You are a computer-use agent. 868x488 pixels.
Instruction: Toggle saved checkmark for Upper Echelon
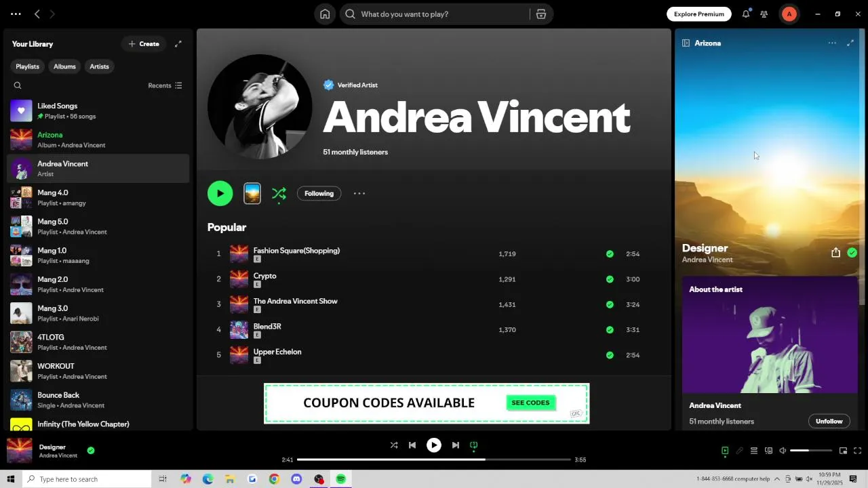click(610, 355)
